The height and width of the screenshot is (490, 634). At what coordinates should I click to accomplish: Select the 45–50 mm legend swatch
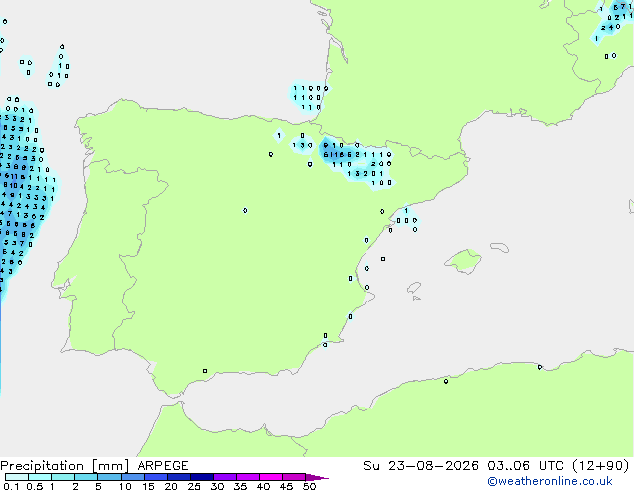click(294, 477)
